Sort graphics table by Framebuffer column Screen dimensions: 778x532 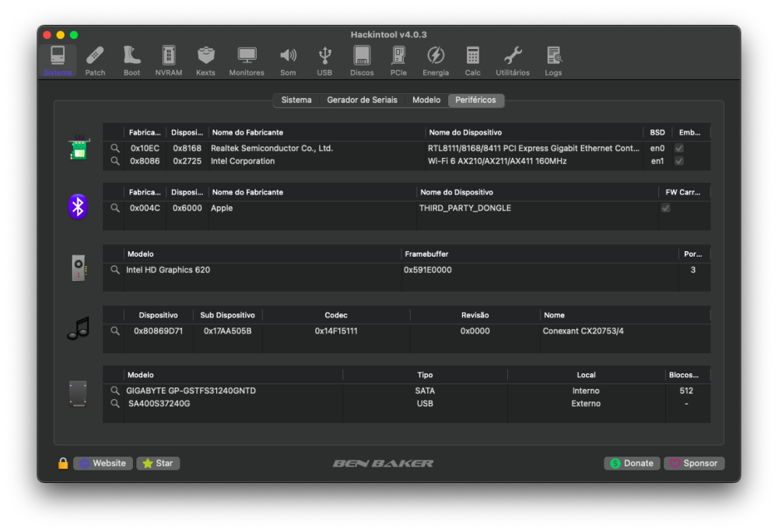pyautogui.click(x=539, y=254)
